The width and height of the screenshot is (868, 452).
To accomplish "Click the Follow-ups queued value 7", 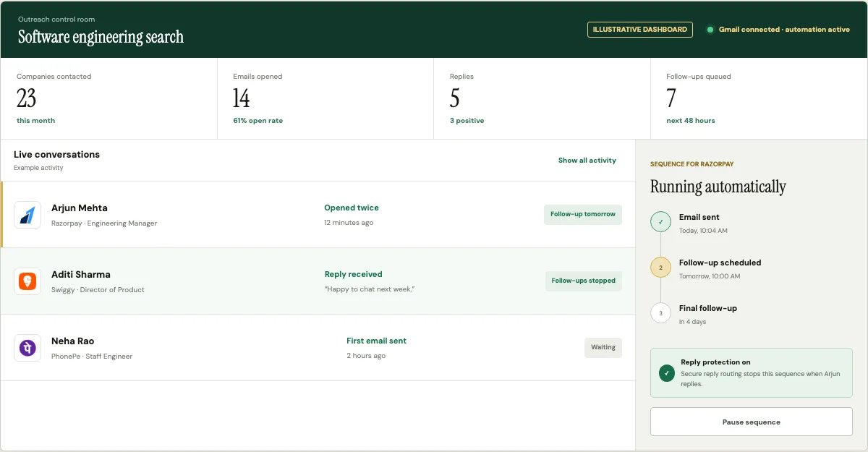I will [x=671, y=98].
